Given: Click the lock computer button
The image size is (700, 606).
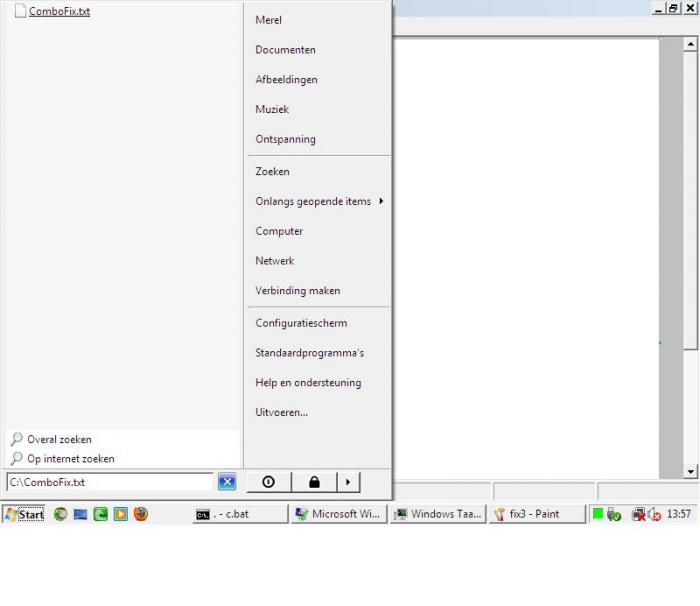Looking at the screenshot, I should pos(314,482).
